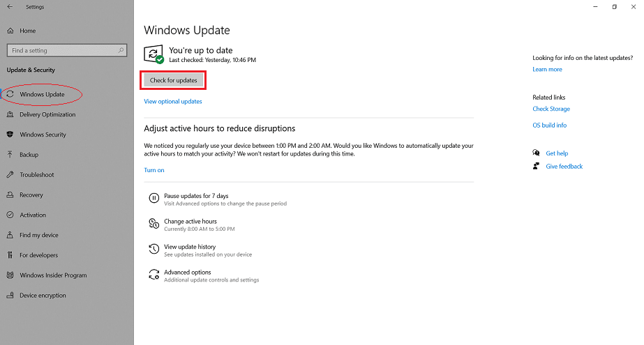
Task: Click the history icon for update history
Action: click(x=154, y=249)
